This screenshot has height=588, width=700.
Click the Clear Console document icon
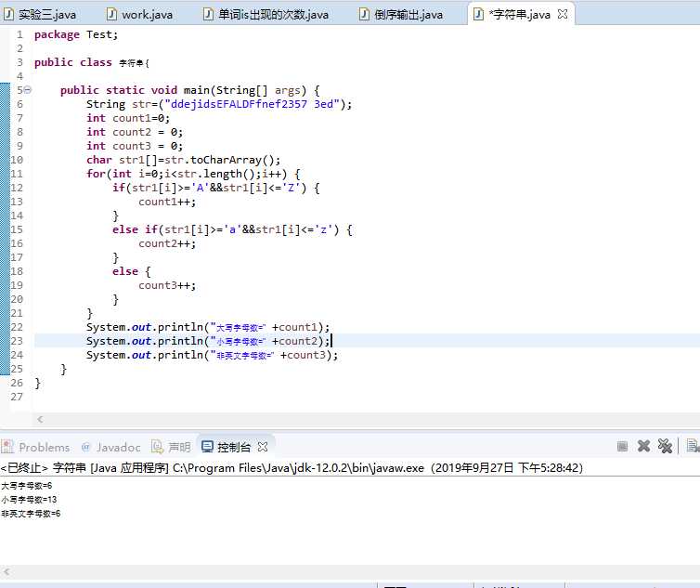tap(693, 446)
